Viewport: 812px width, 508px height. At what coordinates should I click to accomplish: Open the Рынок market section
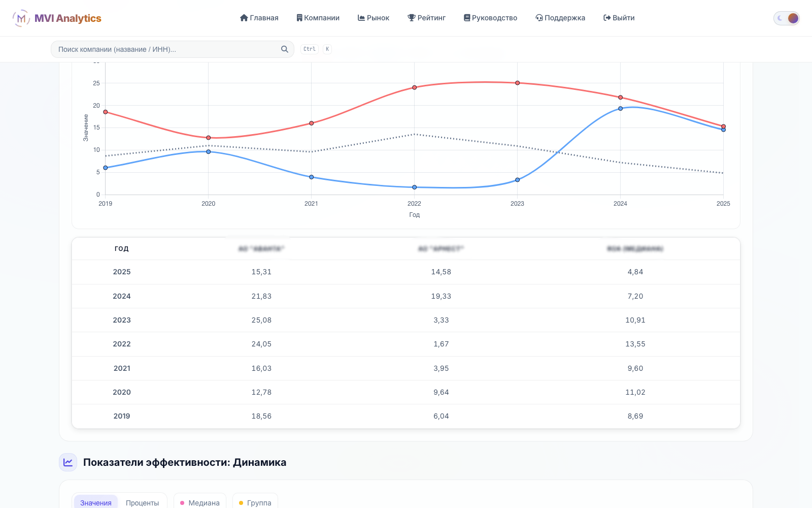click(374, 18)
